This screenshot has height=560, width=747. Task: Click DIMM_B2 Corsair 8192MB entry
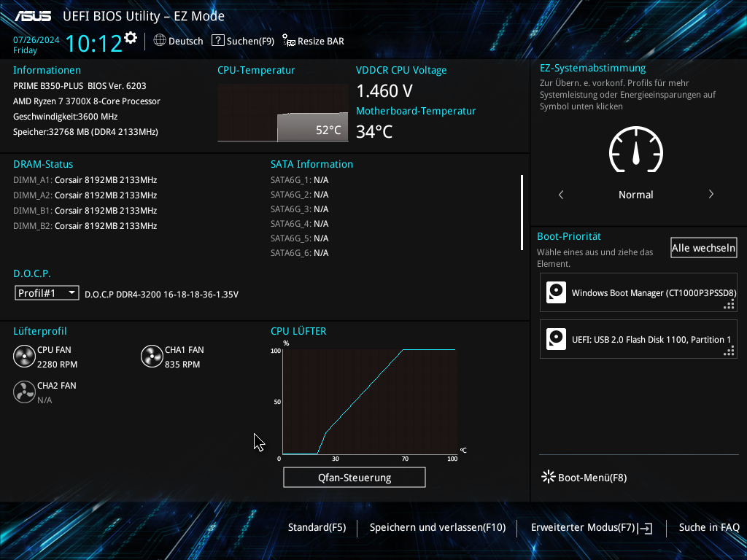click(85, 226)
